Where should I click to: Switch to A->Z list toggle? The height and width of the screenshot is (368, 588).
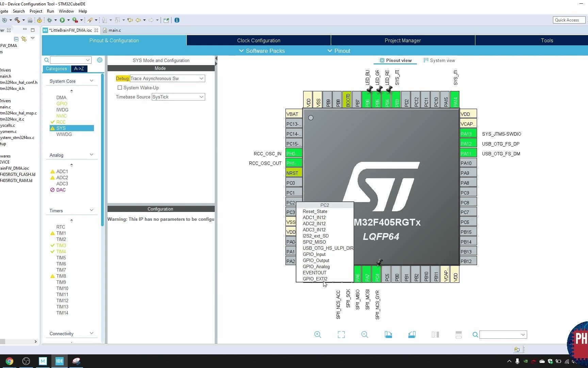pos(79,68)
